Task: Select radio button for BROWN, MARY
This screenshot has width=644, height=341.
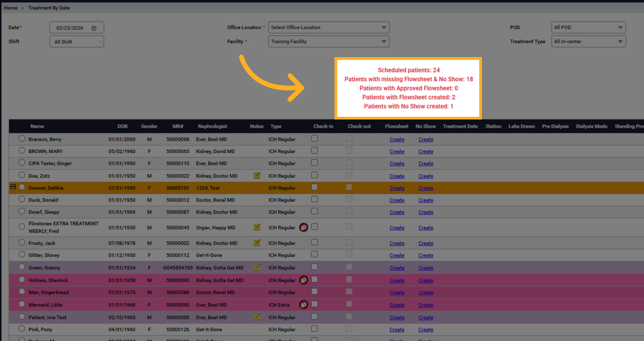Action: pyautogui.click(x=22, y=151)
